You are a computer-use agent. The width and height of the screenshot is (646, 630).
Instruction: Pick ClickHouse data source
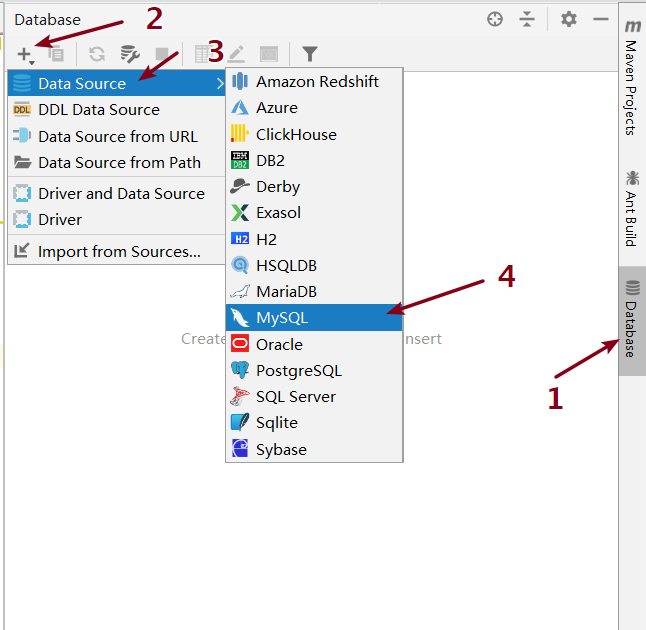coord(314,134)
